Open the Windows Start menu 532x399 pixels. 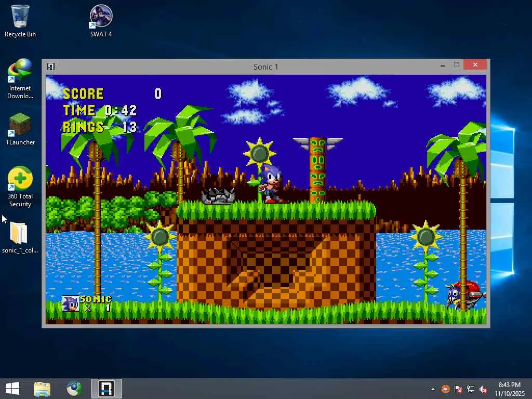click(12, 389)
